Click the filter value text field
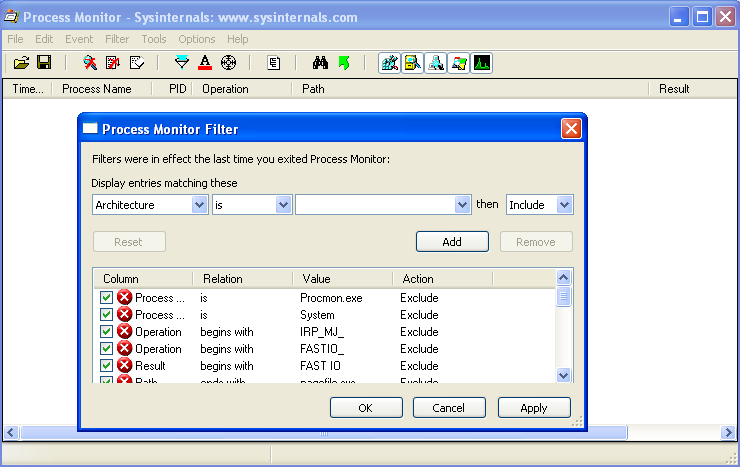Viewport: 740px width, 467px height. [375, 205]
